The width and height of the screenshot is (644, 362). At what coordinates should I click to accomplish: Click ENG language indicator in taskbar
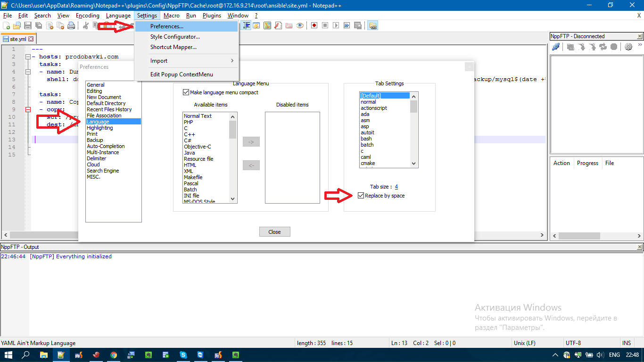(x=614, y=355)
